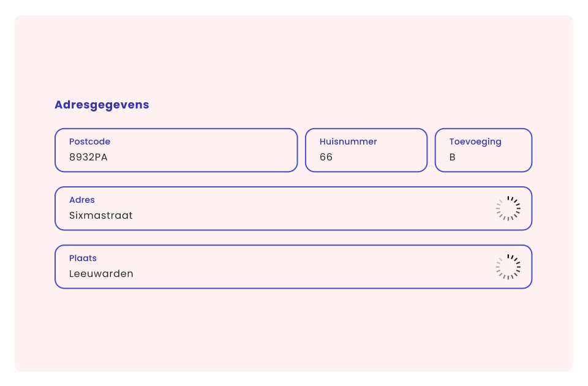The height and width of the screenshot is (386, 588).
Task: Click the postcode value 8932PA
Action: pos(88,157)
